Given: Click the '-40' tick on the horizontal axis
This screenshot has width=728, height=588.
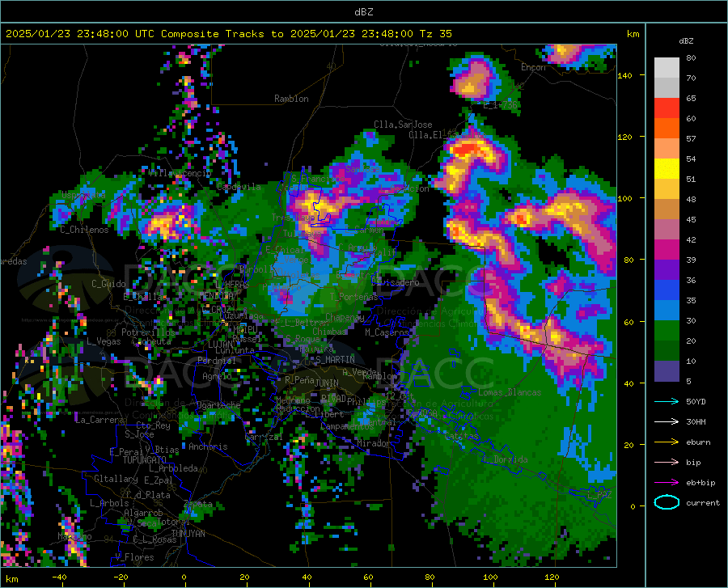Looking at the screenshot, I should (59, 577).
